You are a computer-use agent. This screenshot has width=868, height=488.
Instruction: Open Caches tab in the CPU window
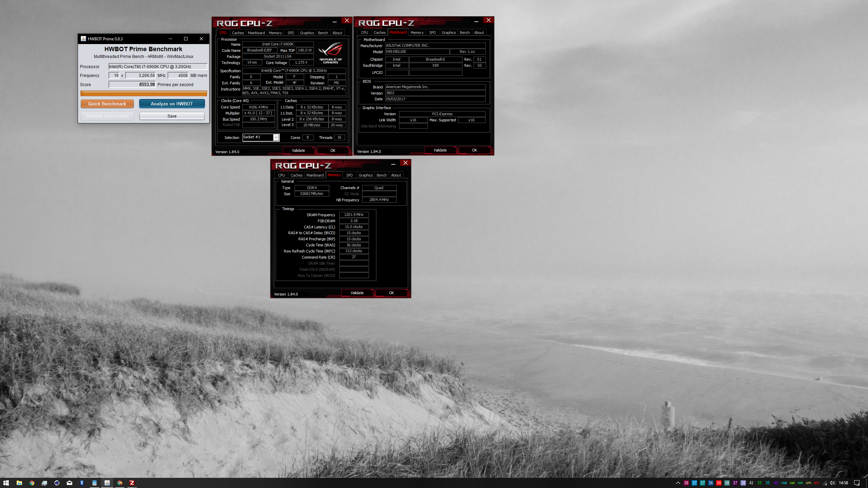tap(238, 33)
